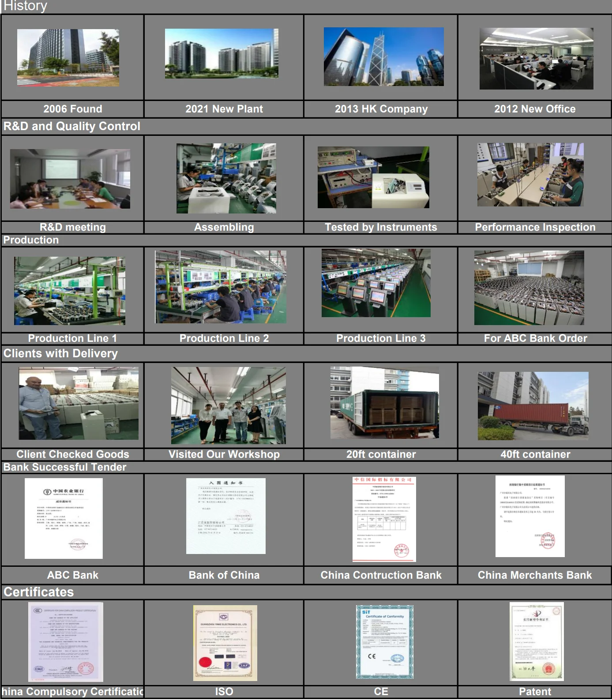Open the Patent certificate image

pyautogui.click(x=537, y=641)
